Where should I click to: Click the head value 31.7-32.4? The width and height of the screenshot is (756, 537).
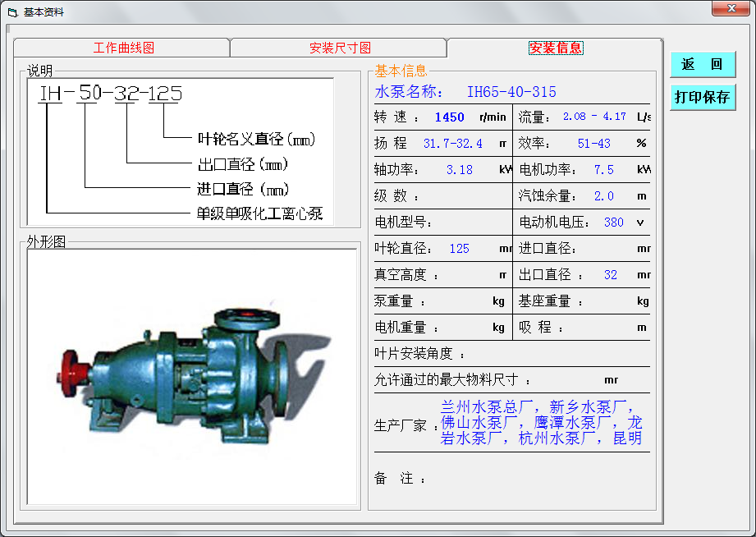[452, 144]
